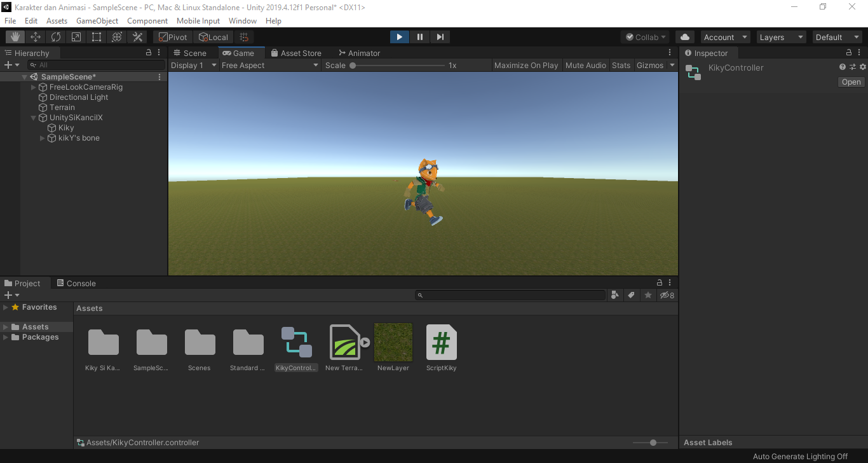Adjust the Game view Scale slider
This screenshot has width=868, height=463.
click(398, 65)
